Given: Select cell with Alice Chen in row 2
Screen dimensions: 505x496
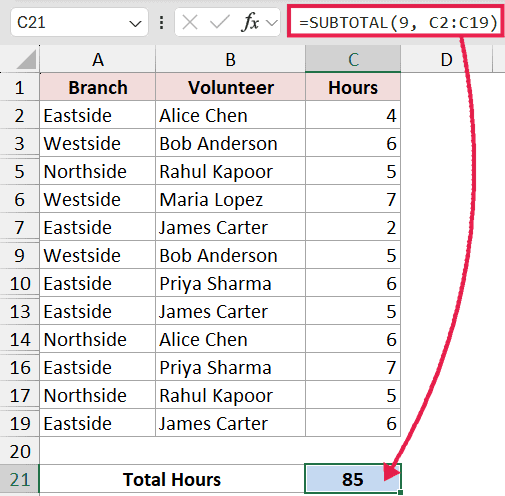Looking at the screenshot, I should point(230,116).
